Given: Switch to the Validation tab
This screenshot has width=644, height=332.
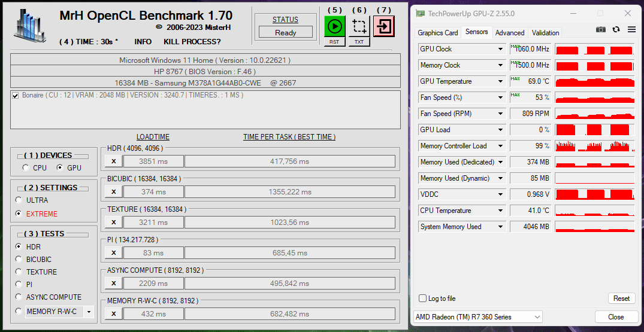Looking at the screenshot, I should point(545,33).
